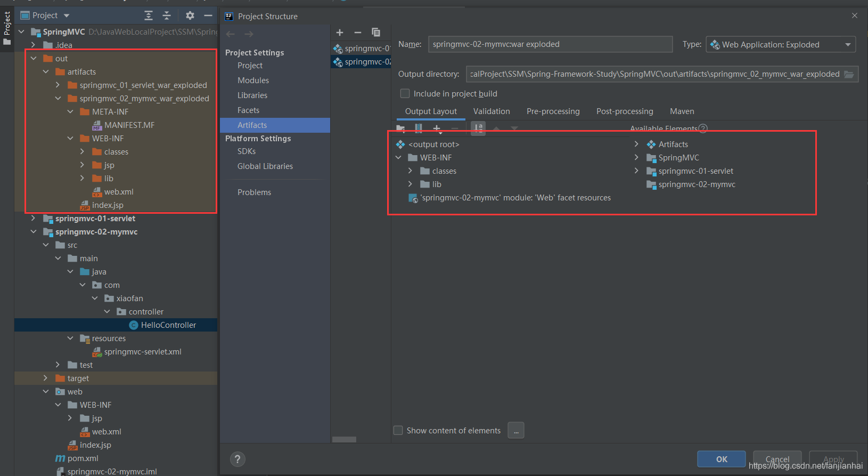Select first springmvc-01 artifact in list
868x476 pixels.
[362, 49]
